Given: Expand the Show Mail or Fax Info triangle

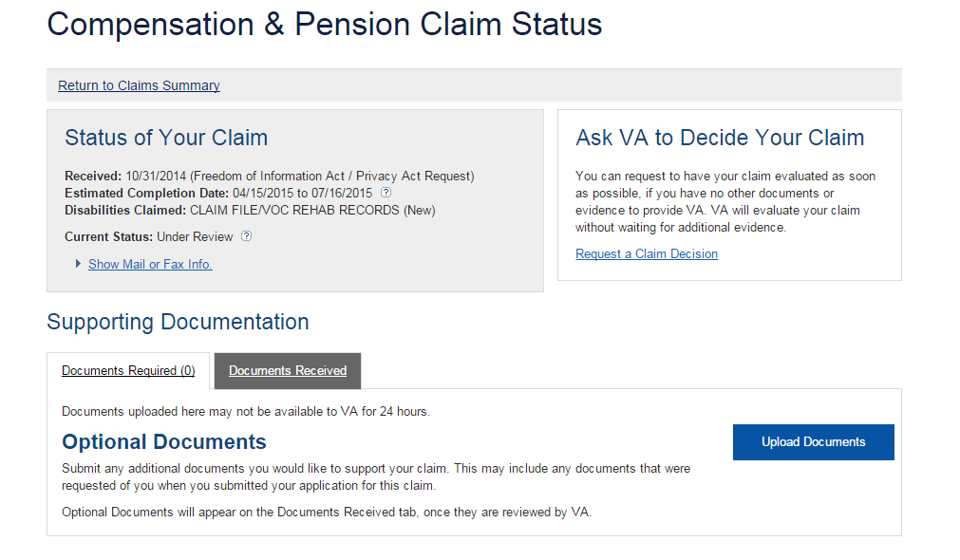Looking at the screenshot, I should [78, 264].
